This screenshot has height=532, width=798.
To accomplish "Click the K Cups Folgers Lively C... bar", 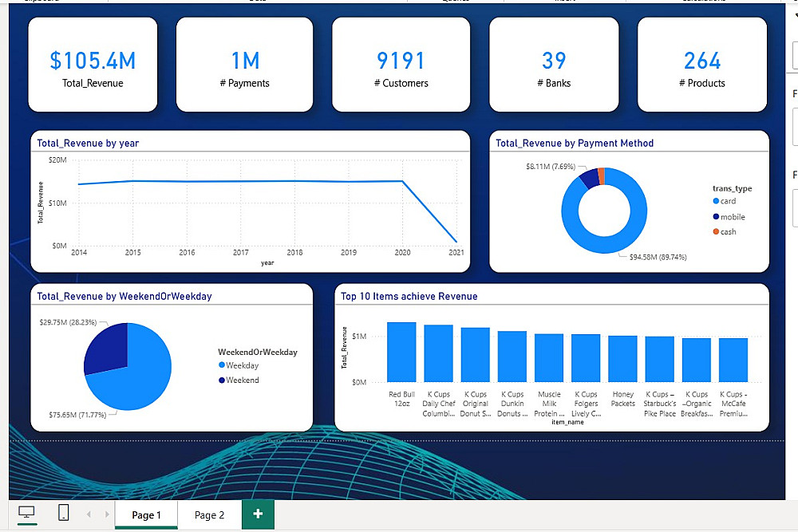I will click(x=586, y=358).
